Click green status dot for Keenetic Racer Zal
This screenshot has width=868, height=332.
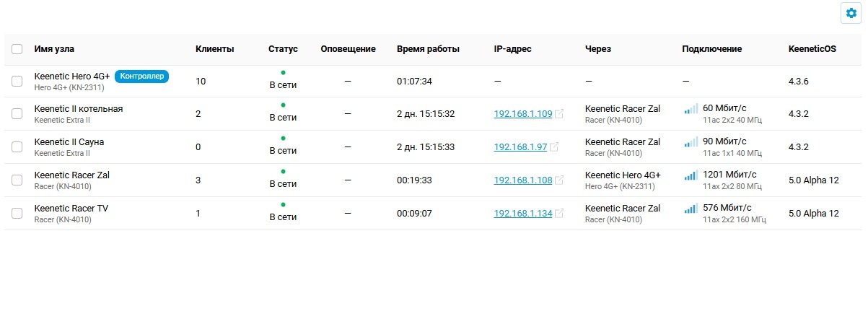(283, 172)
